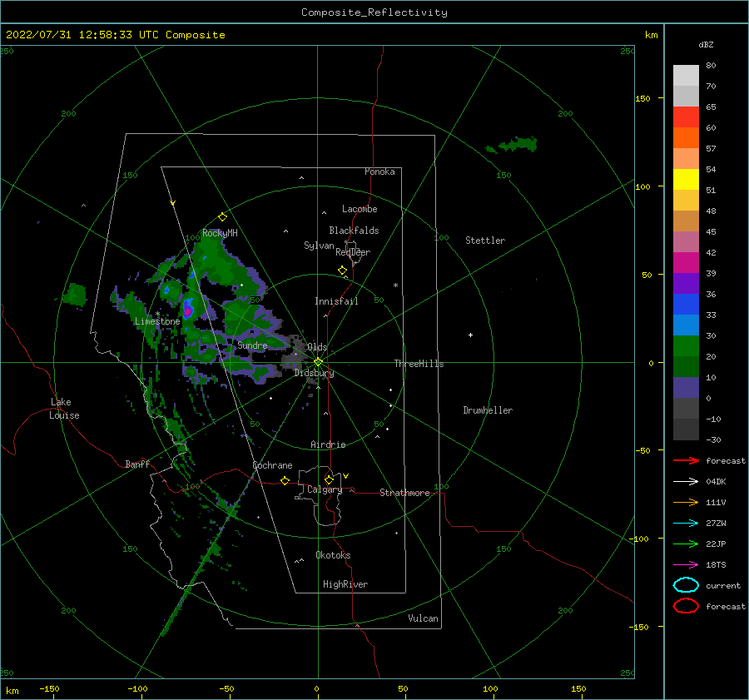Click the red forecast arrow in legend

tap(686, 460)
